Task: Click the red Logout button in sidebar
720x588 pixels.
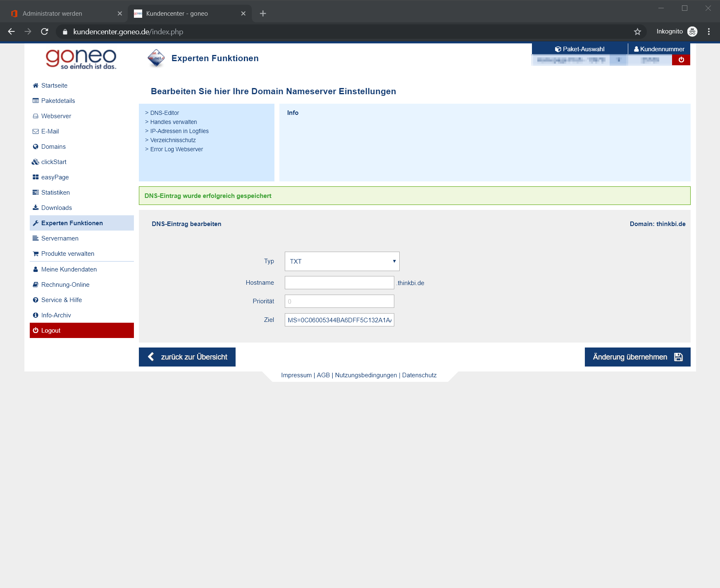Action: (x=82, y=331)
